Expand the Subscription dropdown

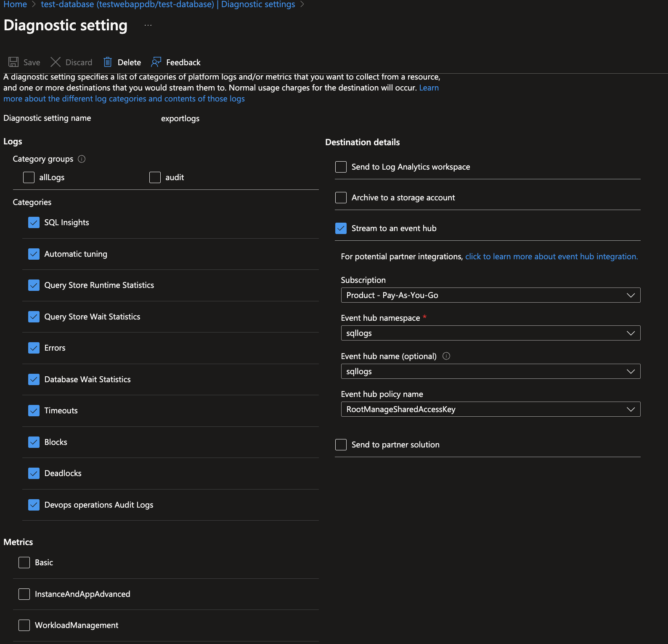[490, 295]
